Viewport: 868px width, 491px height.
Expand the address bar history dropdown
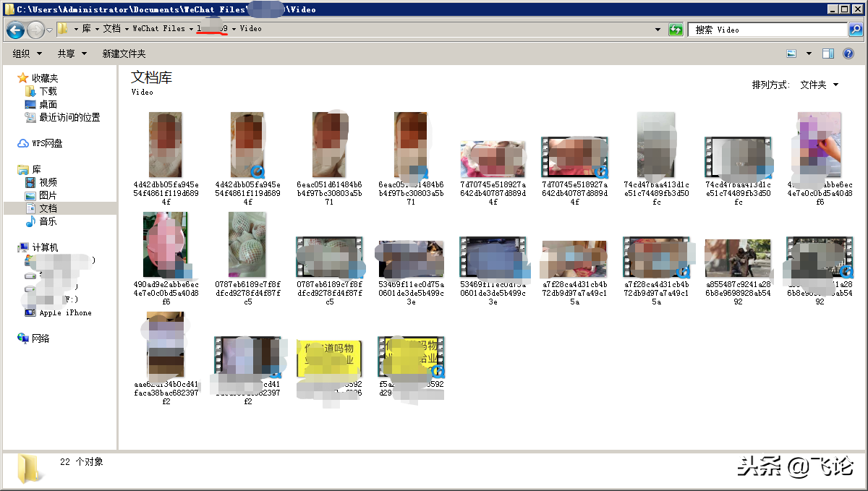pos(658,30)
